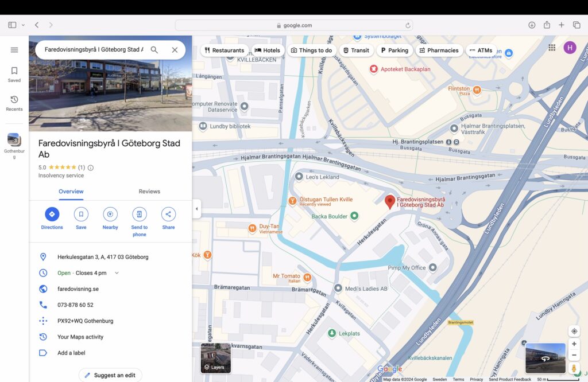588x382 pixels.
Task: Open Safari share button
Action: [x=547, y=25]
